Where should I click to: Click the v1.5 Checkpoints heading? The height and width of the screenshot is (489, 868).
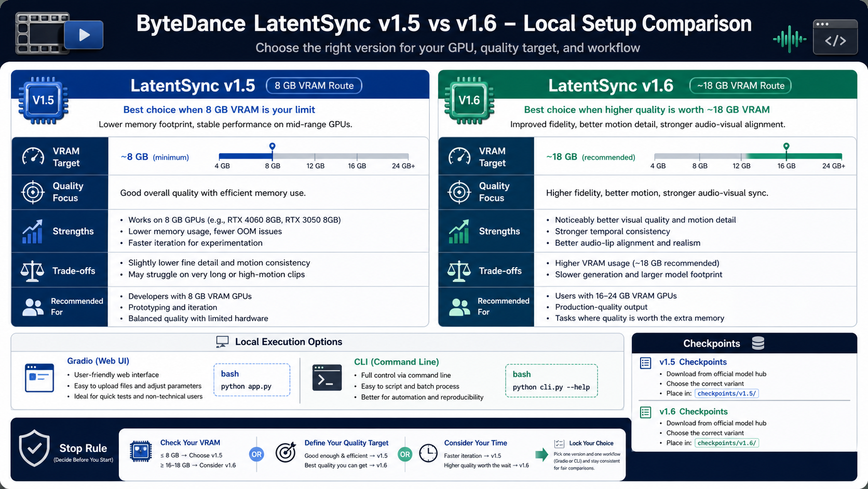[693, 362]
